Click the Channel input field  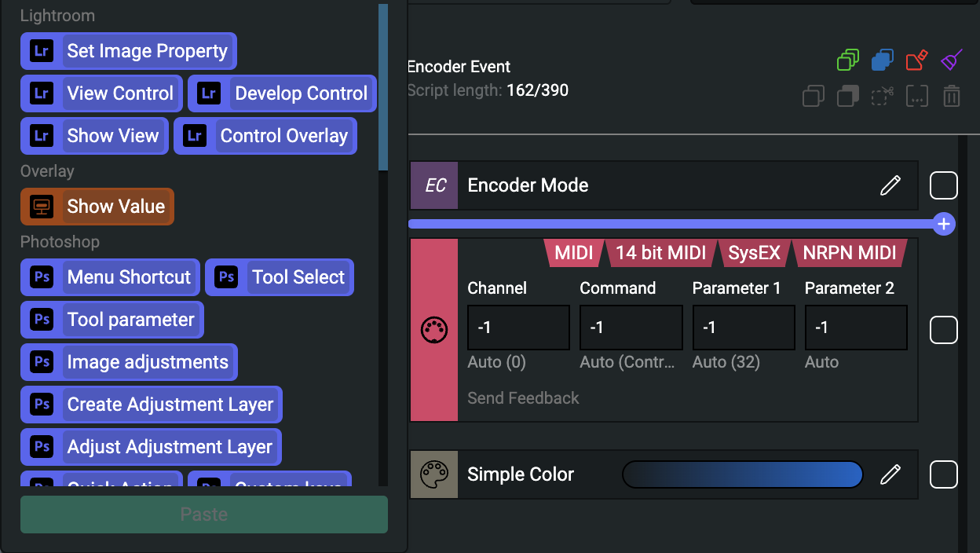[x=518, y=328]
